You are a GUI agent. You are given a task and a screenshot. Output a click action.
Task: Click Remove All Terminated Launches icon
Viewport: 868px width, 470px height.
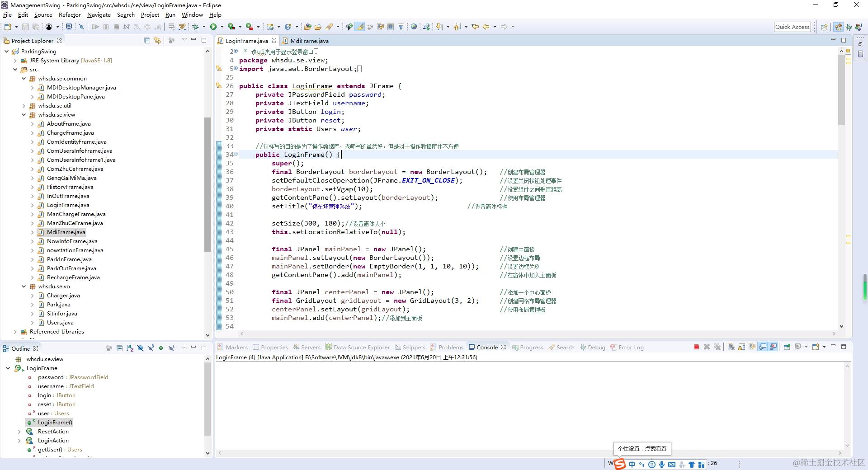click(x=717, y=347)
